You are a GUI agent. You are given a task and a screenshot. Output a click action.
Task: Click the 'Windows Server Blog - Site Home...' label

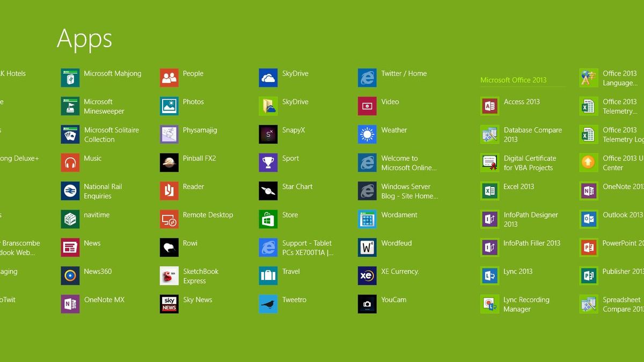pyautogui.click(x=410, y=191)
